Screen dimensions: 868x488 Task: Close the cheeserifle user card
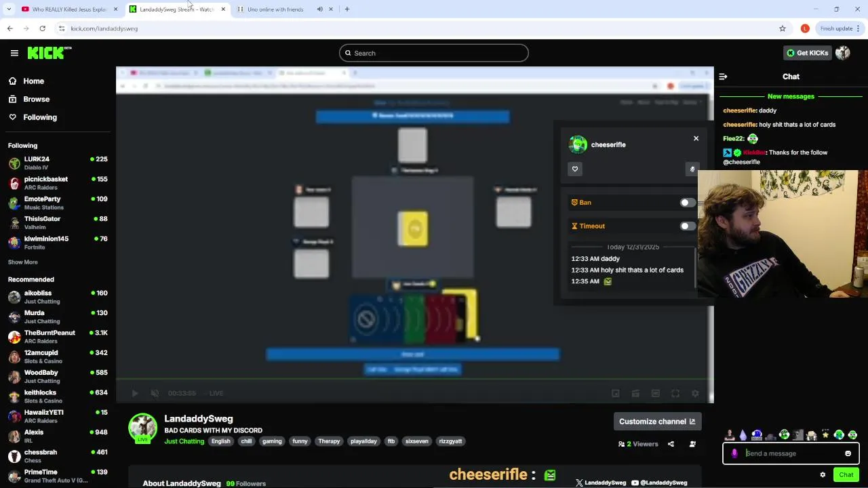pyautogui.click(x=696, y=138)
